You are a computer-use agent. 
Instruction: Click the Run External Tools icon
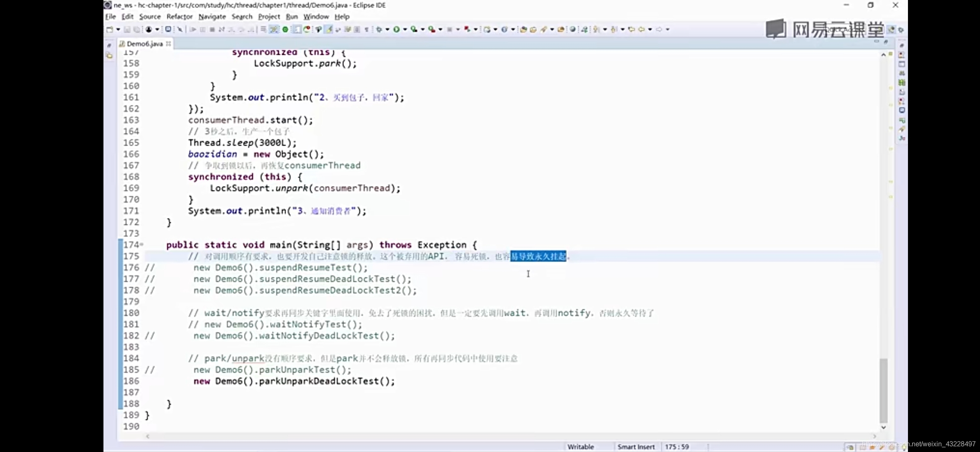tap(431, 29)
